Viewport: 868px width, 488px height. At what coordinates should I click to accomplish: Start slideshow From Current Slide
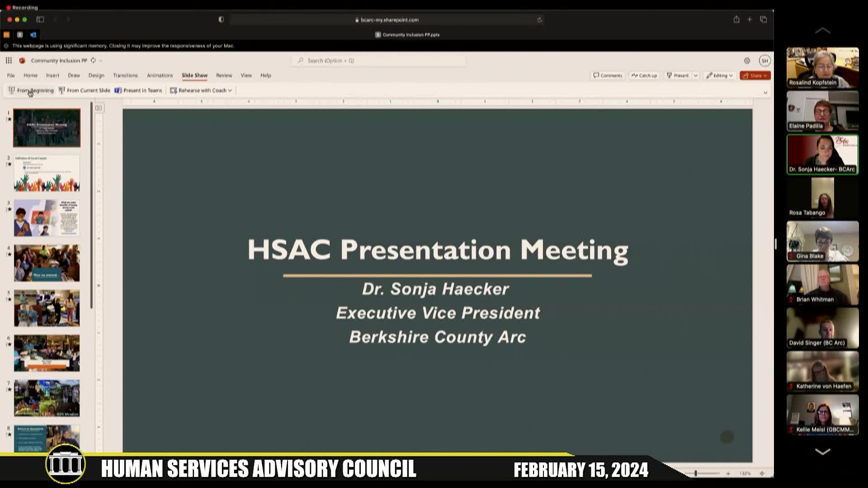click(x=84, y=90)
